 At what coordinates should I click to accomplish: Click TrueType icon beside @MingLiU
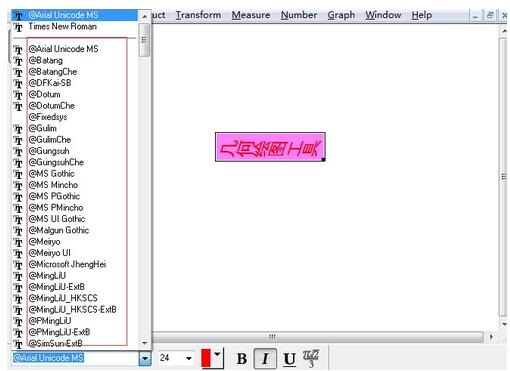click(x=18, y=276)
